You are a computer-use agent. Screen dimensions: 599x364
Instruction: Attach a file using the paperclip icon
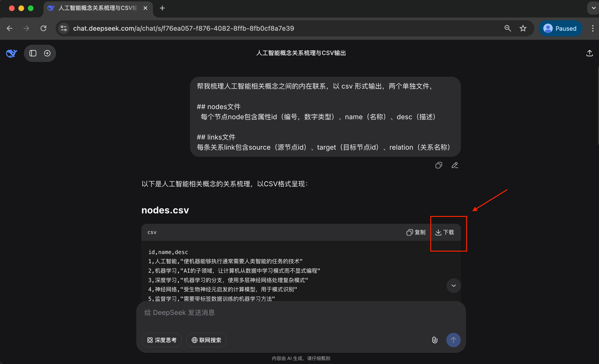pyautogui.click(x=435, y=340)
